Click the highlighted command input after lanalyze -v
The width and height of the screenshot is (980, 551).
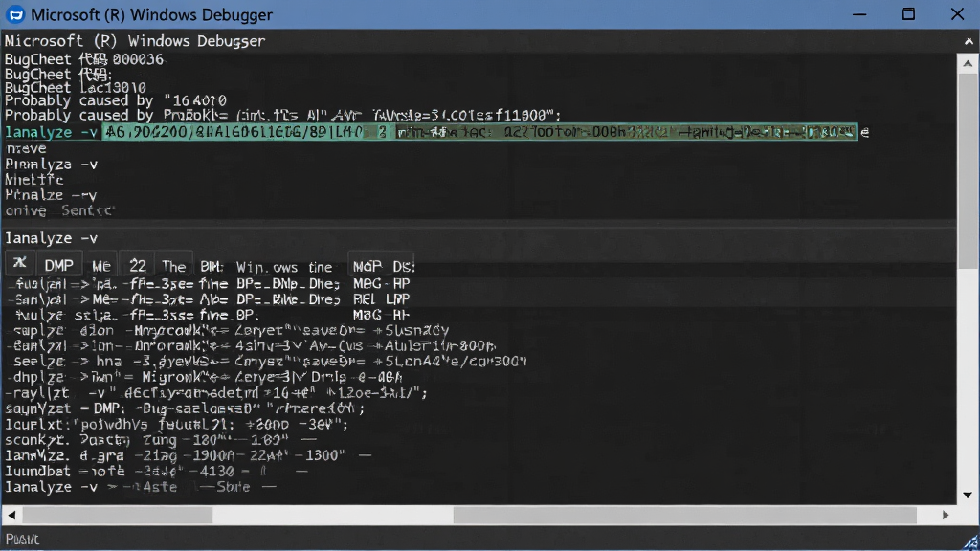click(x=479, y=132)
